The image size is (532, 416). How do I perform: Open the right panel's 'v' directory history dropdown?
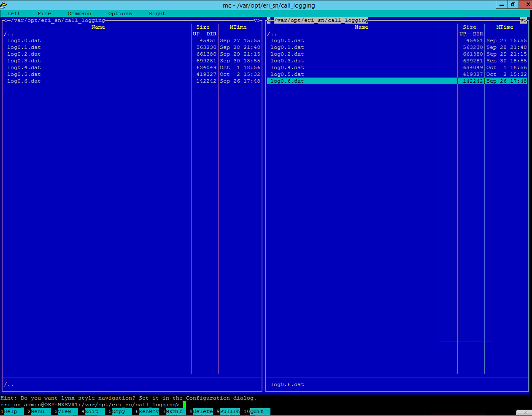(x=521, y=20)
